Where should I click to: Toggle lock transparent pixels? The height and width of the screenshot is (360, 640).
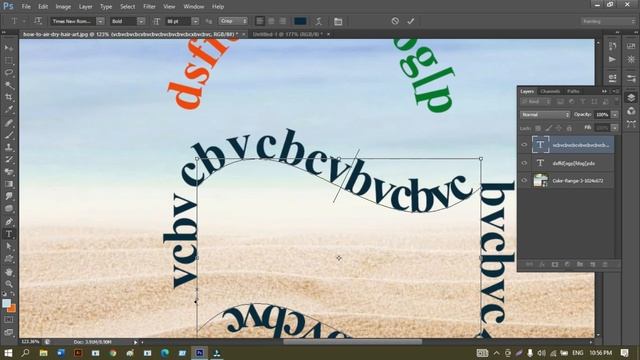[x=538, y=128]
